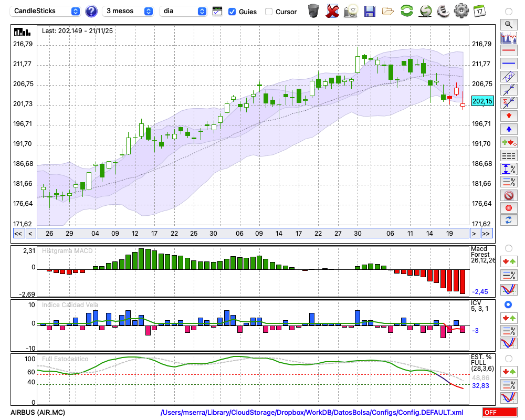Click the green circular sync arrows icon
Screen dimensions: 525x420
pos(406,11)
